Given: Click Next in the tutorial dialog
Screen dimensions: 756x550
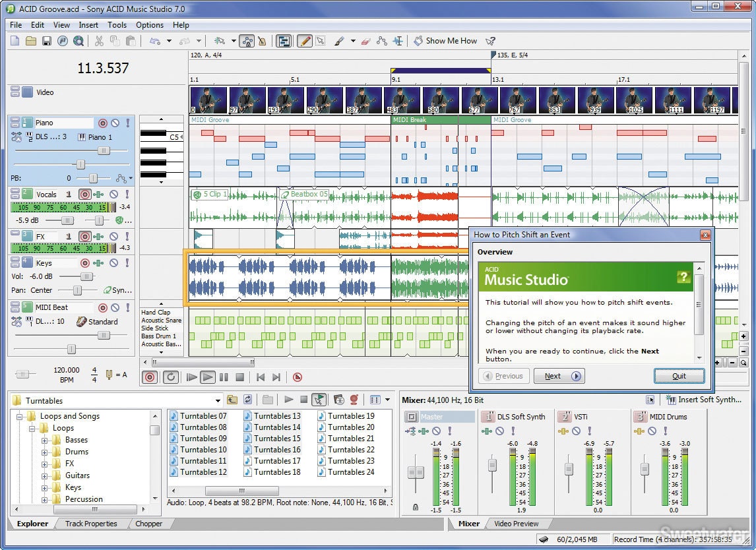Looking at the screenshot, I should coord(559,376).
